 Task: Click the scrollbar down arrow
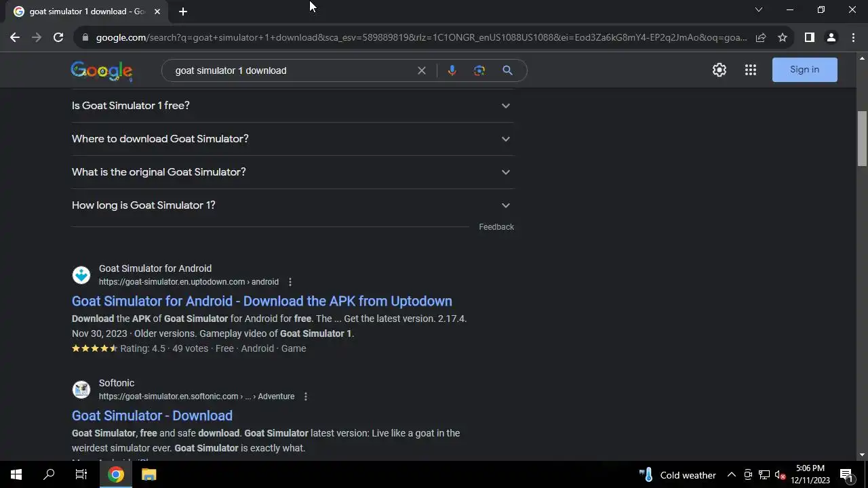coord(862,455)
